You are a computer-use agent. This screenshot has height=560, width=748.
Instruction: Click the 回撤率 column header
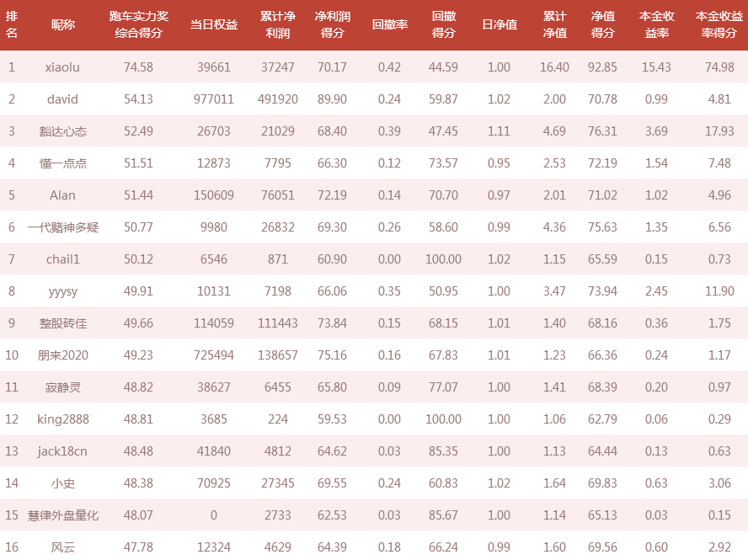click(x=389, y=24)
